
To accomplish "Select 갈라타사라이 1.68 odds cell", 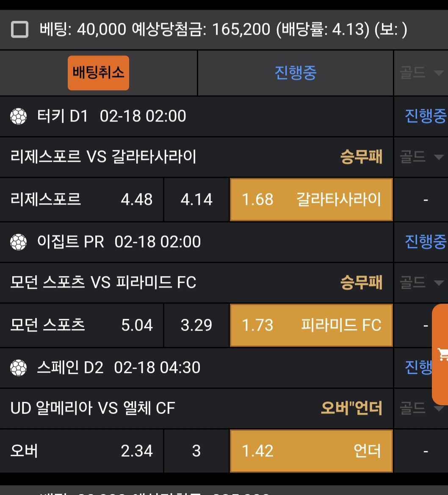I will (311, 199).
